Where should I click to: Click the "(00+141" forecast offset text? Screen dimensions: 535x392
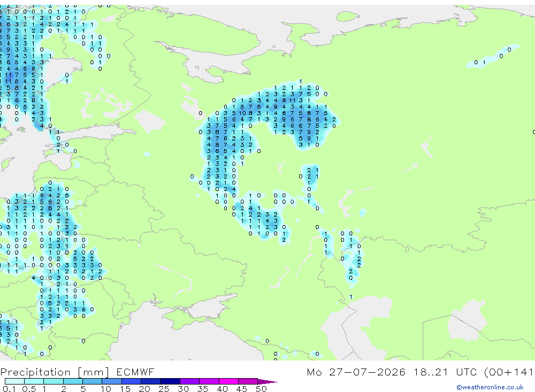tap(509, 372)
